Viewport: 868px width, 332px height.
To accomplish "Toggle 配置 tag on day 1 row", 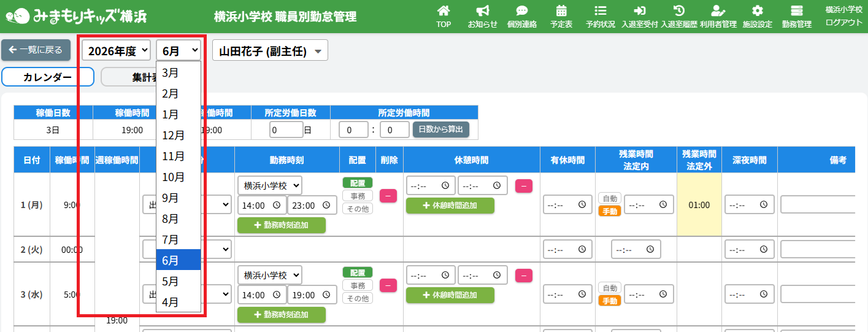I will [x=358, y=182].
